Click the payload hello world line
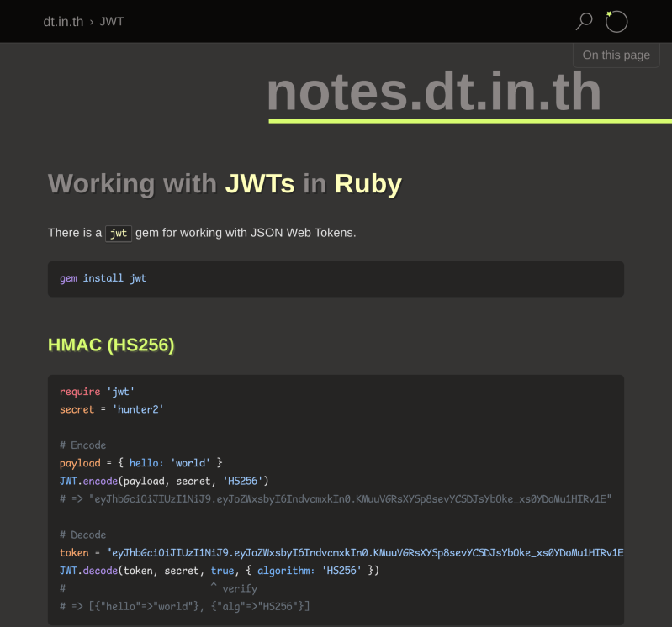Image resolution: width=672 pixels, height=627 pixels. [141, 463]
